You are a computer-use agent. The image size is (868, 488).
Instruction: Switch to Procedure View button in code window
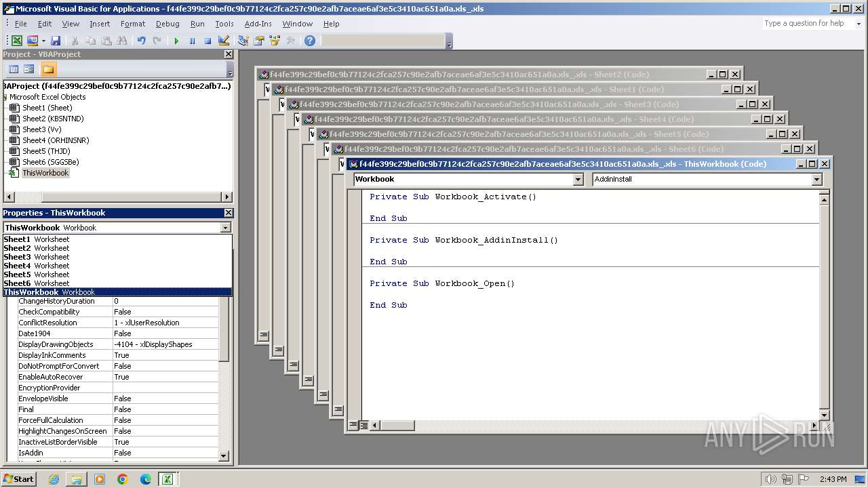click(353, 426)
